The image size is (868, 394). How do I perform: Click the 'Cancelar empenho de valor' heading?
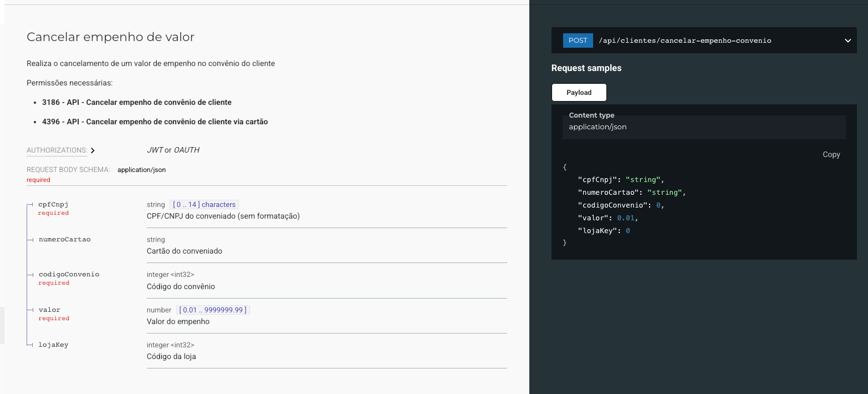[110, 37]
